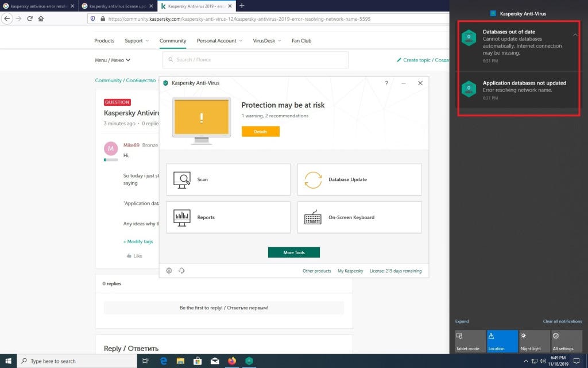Click the taskbar Type here to search box
Image resolution: width=588 pixels, height=368 pixels.
point(77,361)
